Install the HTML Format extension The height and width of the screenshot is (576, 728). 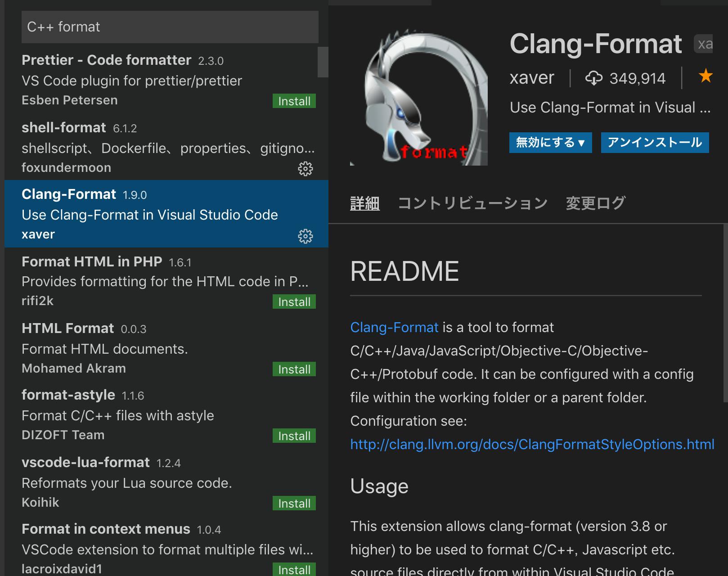pos(293,369)
